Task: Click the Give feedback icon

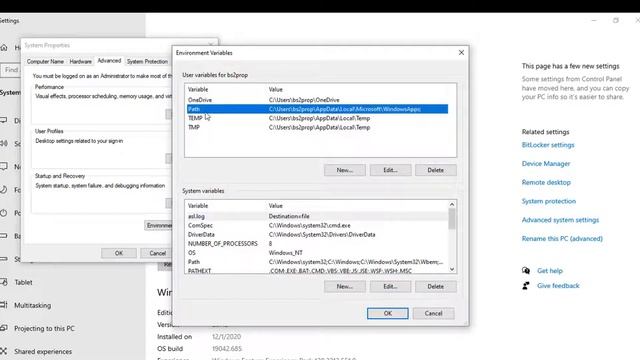Action: (526, 286)
